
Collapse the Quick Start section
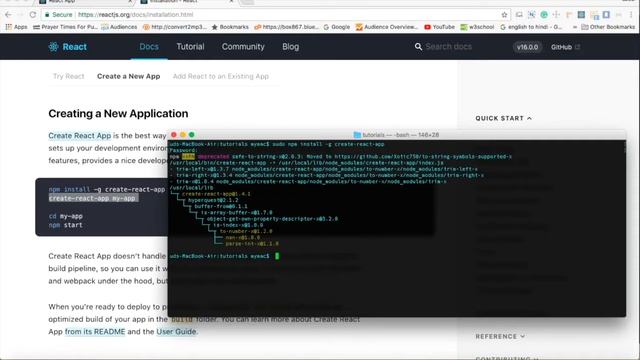[x=504, y=118]
